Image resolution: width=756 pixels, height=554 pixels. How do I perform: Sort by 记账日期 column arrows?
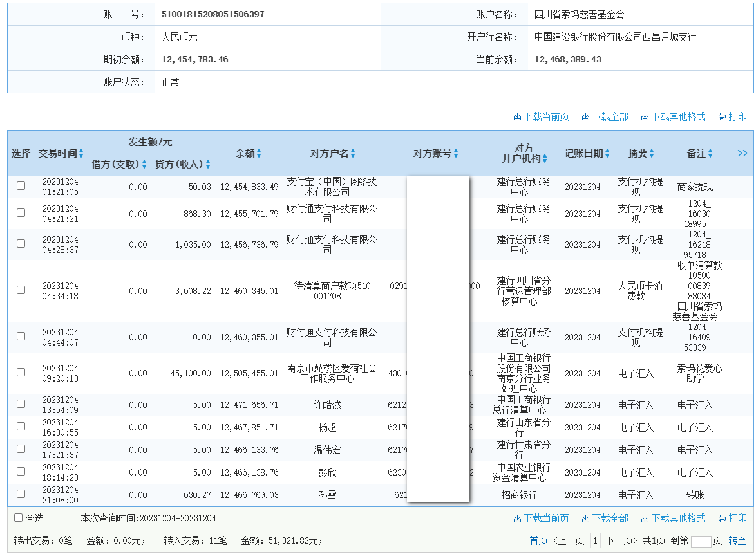click(607, 153)
